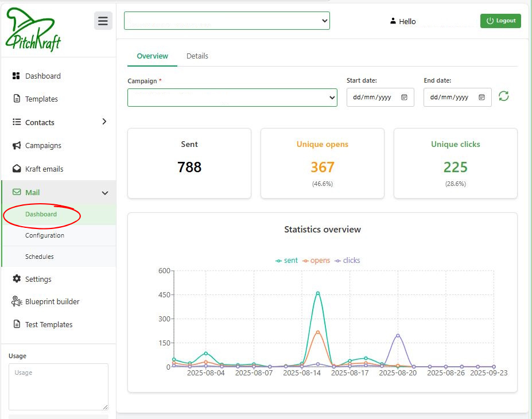Open the Blueprint builder page
532x419 pixels.
pos(52,302)
